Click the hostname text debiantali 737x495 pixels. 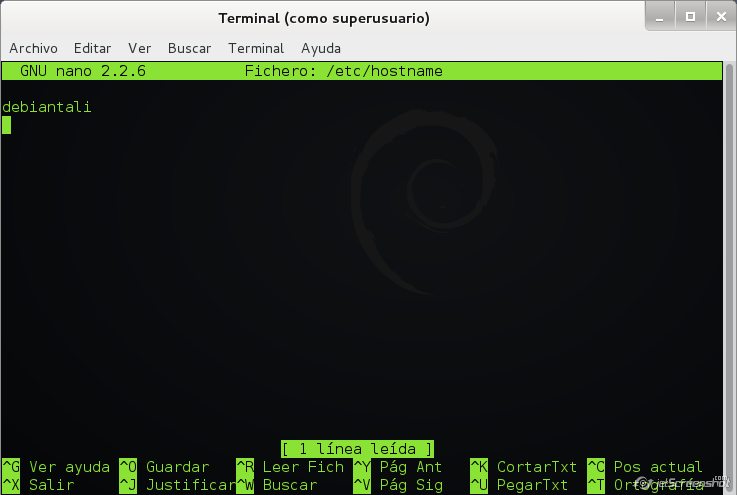(x=47, y=107)
